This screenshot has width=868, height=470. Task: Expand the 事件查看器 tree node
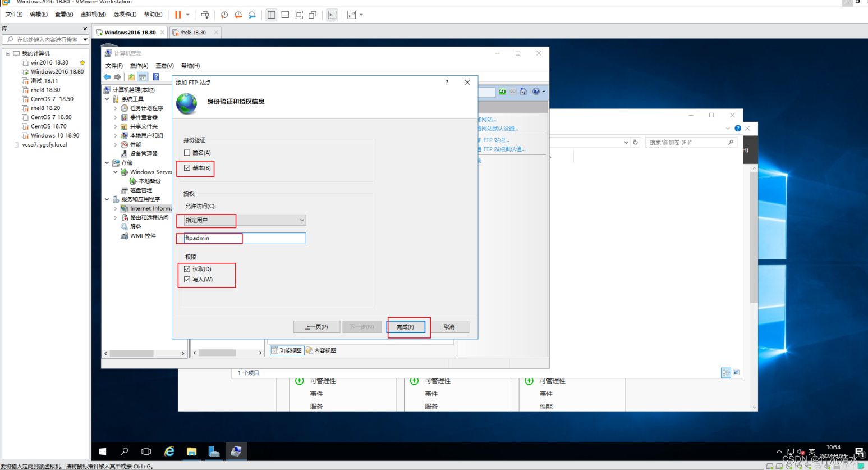tap(116, 117)
